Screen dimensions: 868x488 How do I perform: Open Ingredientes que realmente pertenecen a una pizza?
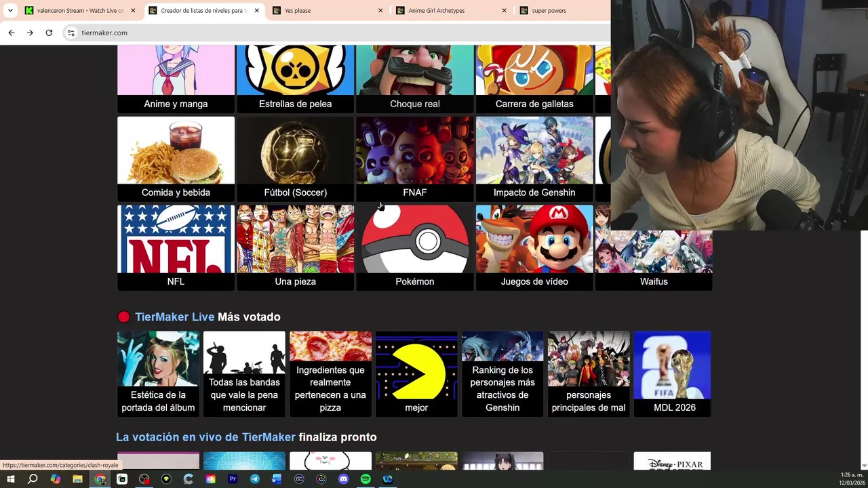click(330, 373)
